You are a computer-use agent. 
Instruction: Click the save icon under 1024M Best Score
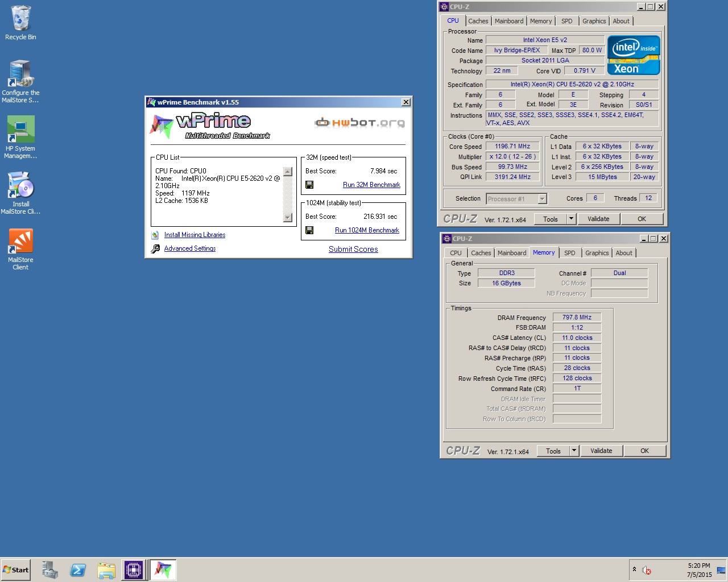309,230
